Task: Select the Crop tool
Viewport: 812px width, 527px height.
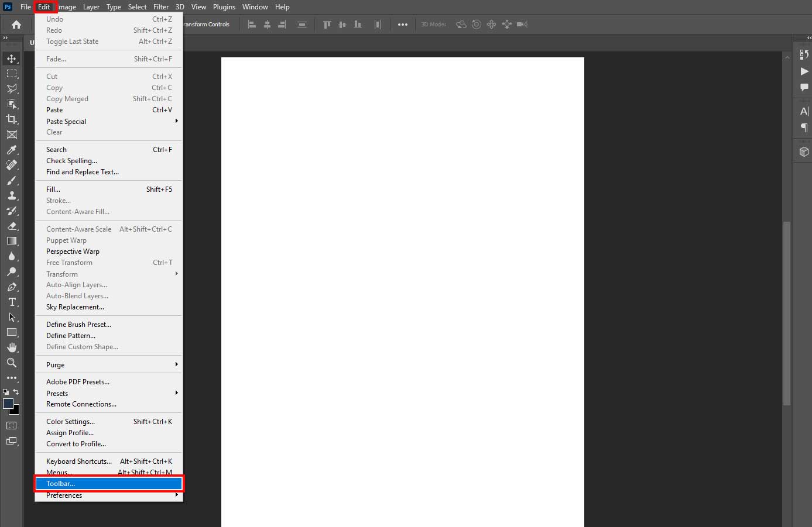Action: (x=11, y=119)
